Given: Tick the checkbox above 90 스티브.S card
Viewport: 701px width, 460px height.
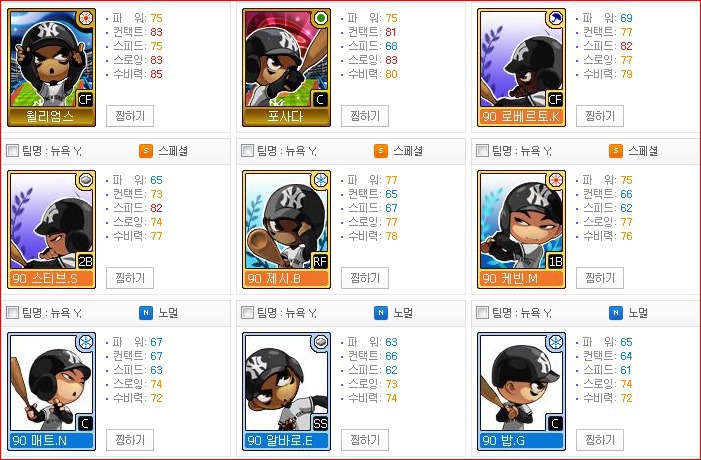Looking at the screenshot, I should coord(13,151).
